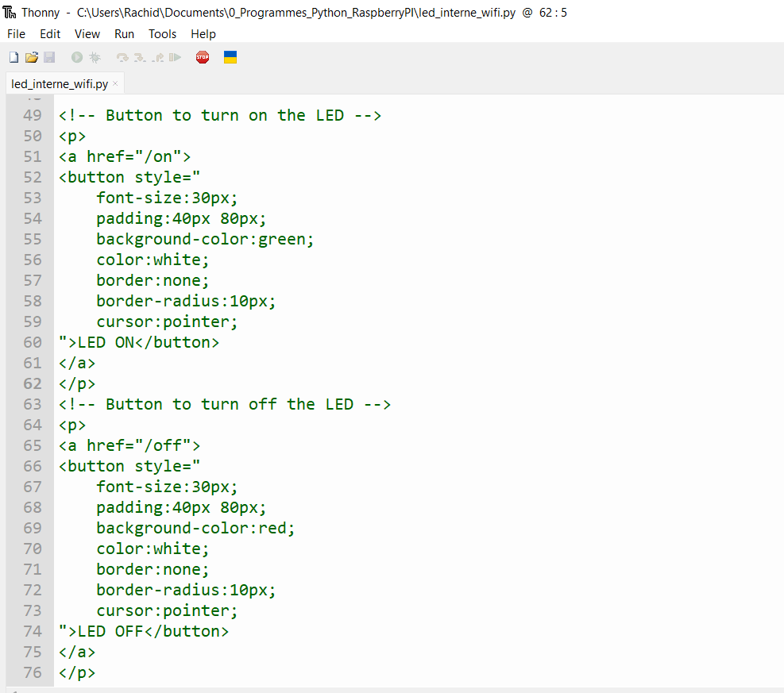The height and width of the screenshot is (693, 784).
Task: Open a file with the folder icon
Action: tap(32, 57)
